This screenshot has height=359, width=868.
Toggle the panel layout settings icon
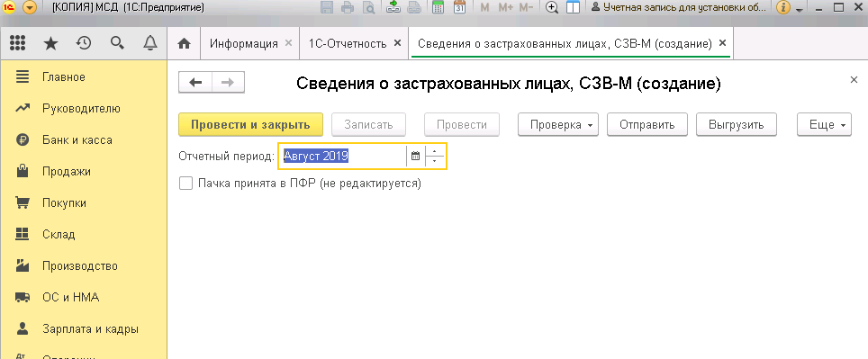click(573, 8)
